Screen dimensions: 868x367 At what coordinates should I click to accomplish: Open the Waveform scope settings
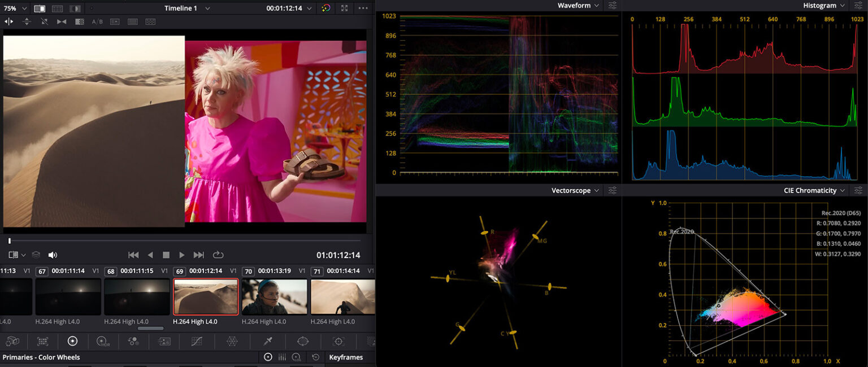(612, 5)
